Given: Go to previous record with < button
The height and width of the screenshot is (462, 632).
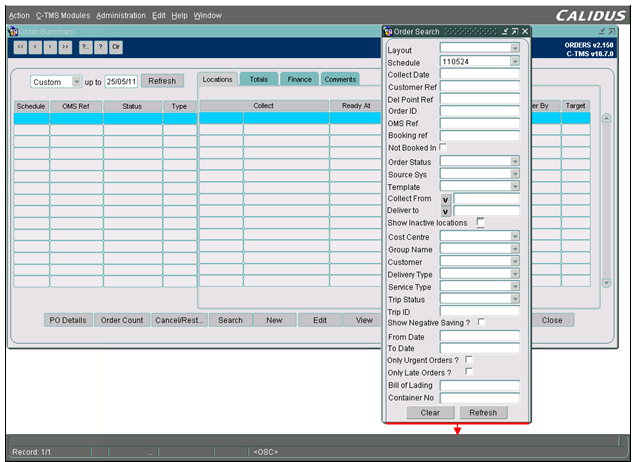Looking at the screenshot, I should (35, 47).
